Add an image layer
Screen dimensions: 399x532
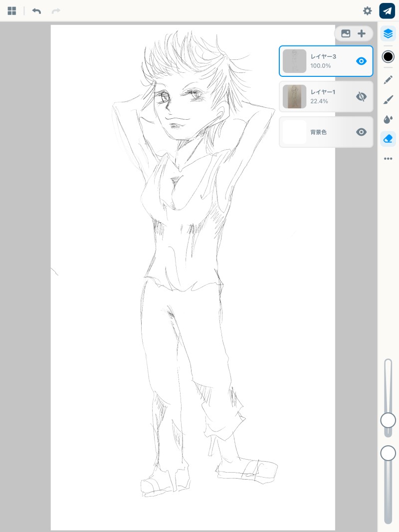[346, 33]
